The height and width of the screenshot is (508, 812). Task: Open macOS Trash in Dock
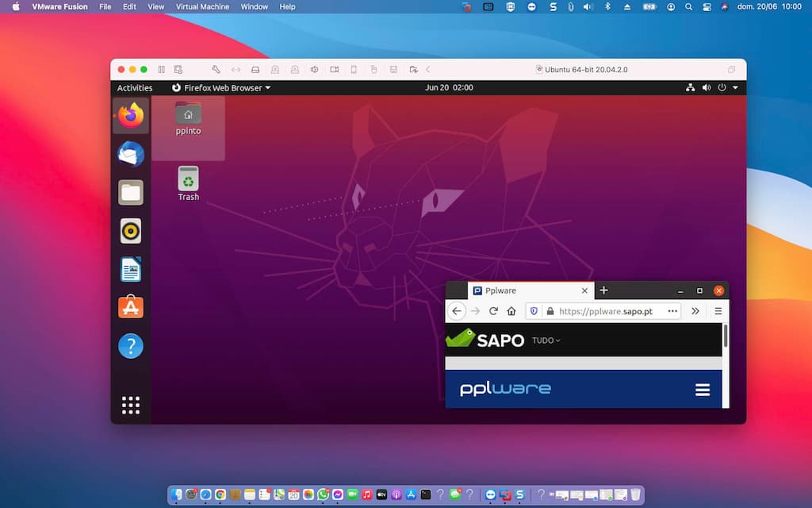point(635,495)
